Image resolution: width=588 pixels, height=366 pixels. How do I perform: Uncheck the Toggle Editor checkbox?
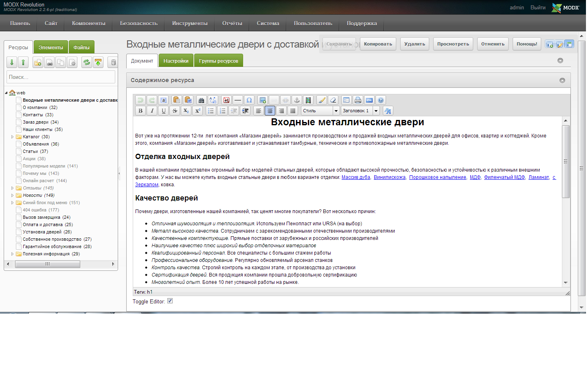coord(170,301)
